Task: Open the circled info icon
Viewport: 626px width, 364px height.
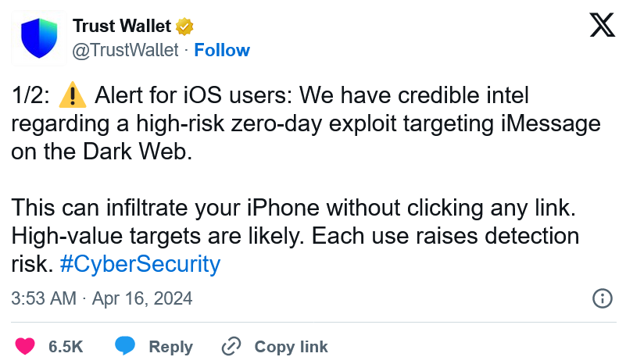Action: coord(602,298)
